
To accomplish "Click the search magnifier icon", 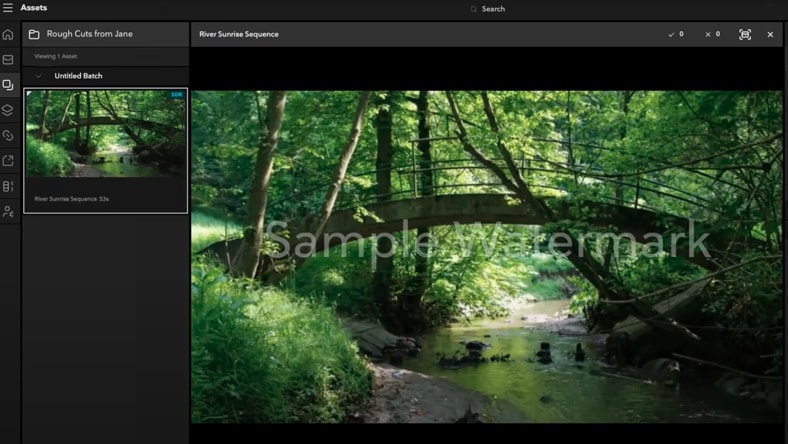I will coord(473,9).
